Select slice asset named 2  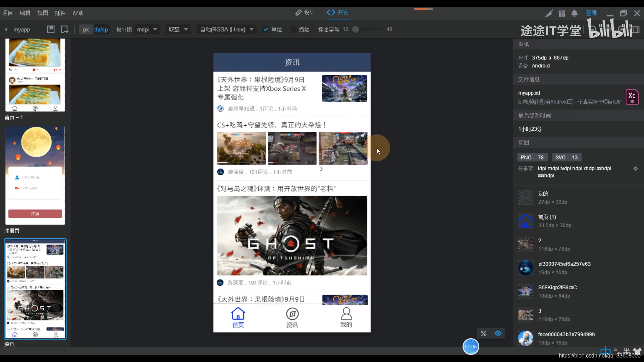coord(526,244)
